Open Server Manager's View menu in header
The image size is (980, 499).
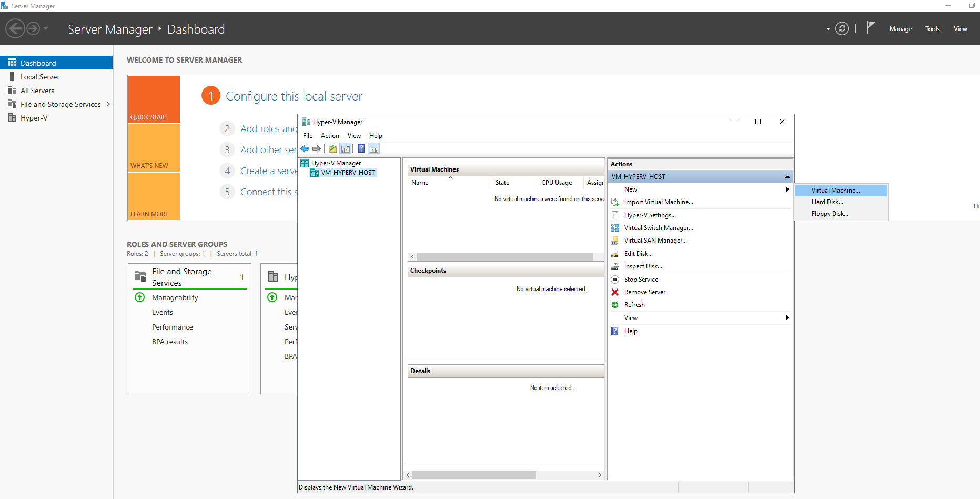pos(961,29)
